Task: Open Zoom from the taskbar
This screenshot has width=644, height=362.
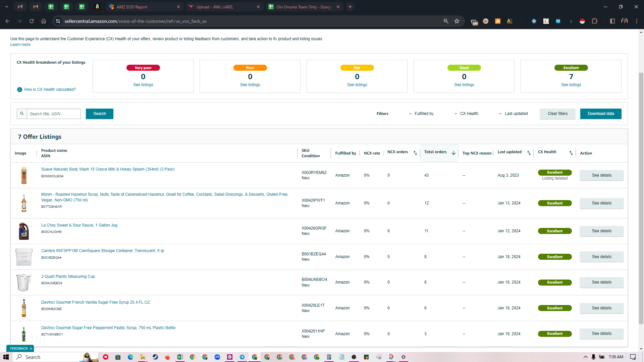Action: (x=217, y=357)
